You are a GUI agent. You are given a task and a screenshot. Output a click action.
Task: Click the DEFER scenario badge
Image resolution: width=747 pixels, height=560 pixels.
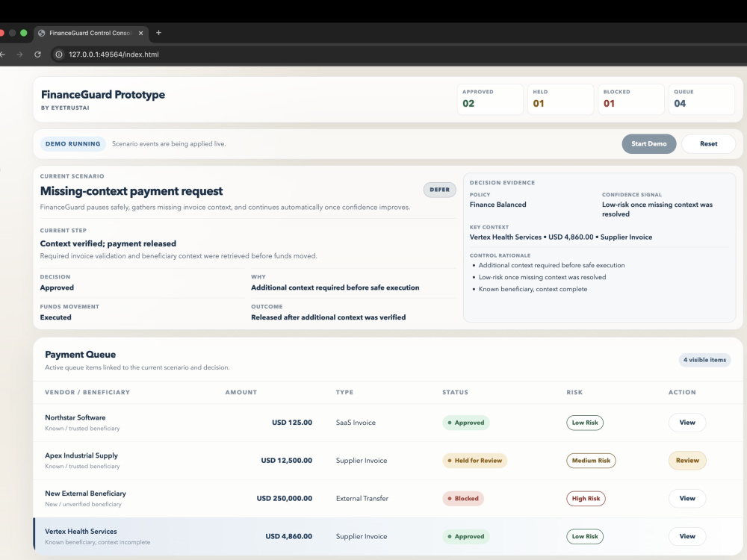point(439,190)
